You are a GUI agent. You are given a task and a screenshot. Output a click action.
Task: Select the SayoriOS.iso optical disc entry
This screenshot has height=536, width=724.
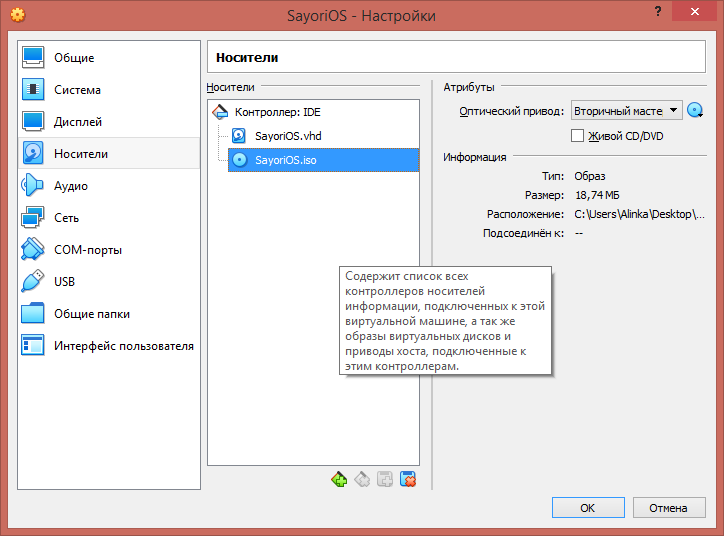coord(323,160)
